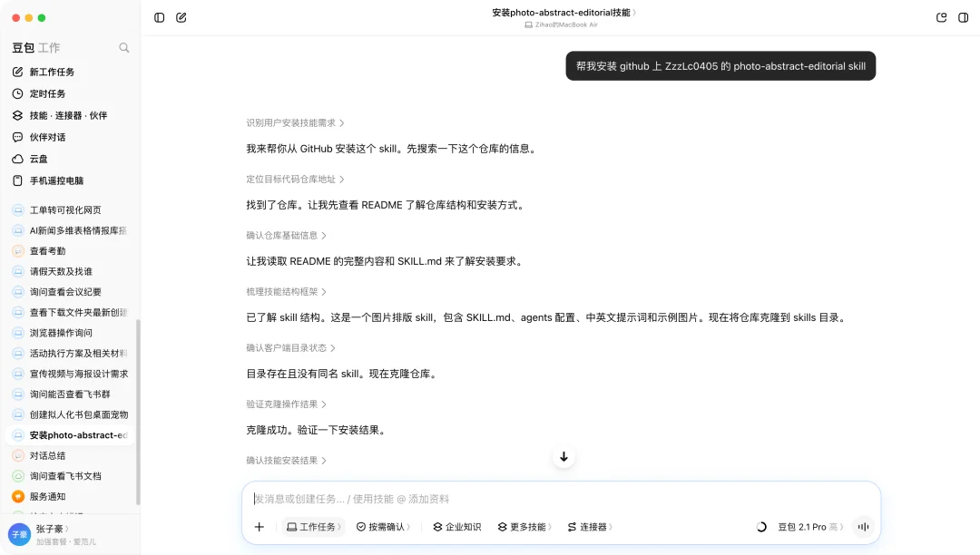Screen dimensions: 980x555
Task: Expand the 定位目标代码仓库地址 step
Action: (295, 180)
